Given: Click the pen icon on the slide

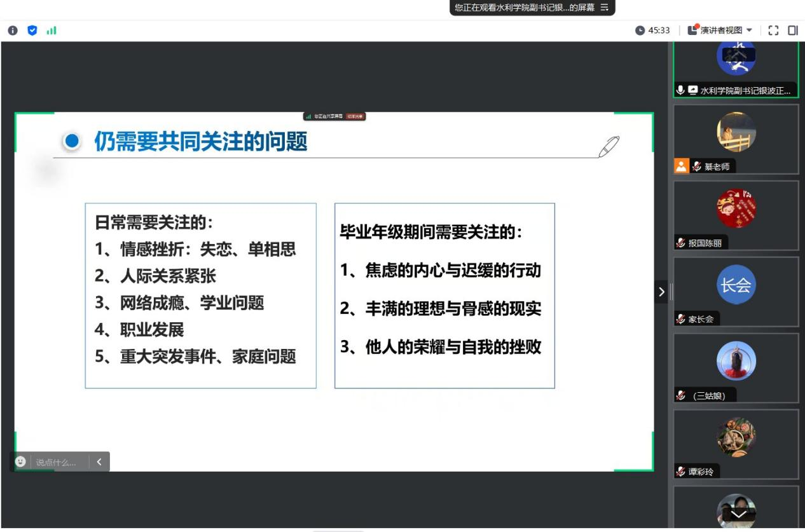Looking at the screenshot, I should pyautogui.click(x=608, y=146).
